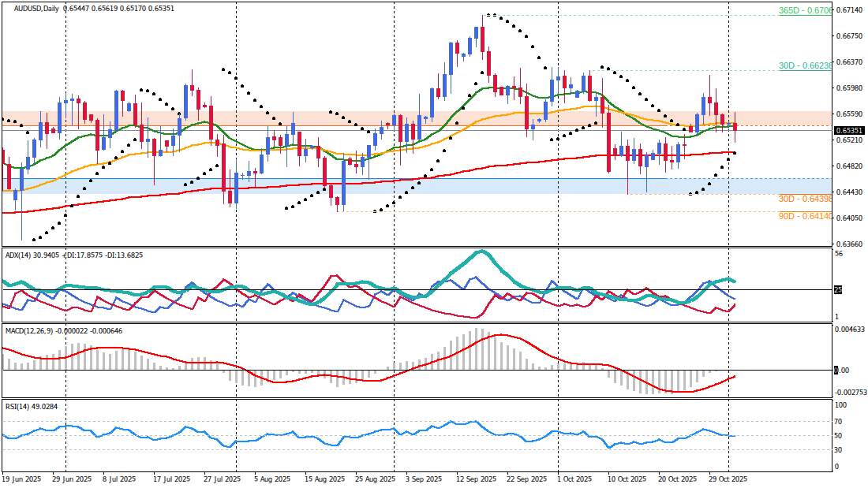868x488 pixels.
Task: Click the AUDUSD,Daily chart title text
Action: (37, 9)
